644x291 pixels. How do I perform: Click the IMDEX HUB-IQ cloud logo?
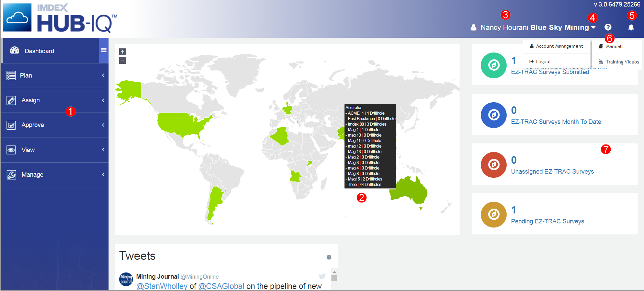pyautogui.click(x=17, y=18)
